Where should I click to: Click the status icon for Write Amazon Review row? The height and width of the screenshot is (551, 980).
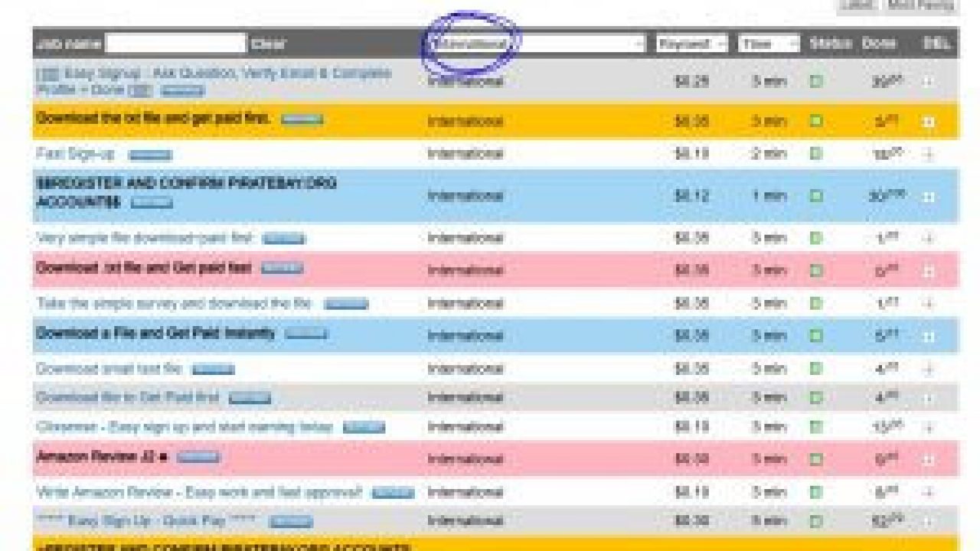(816, 492)
